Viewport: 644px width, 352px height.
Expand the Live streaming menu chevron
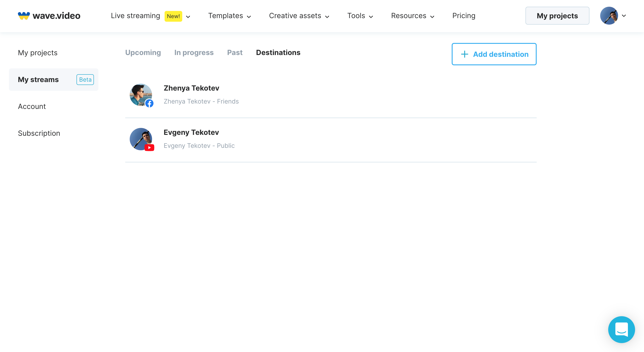click(x=188, y=17)
